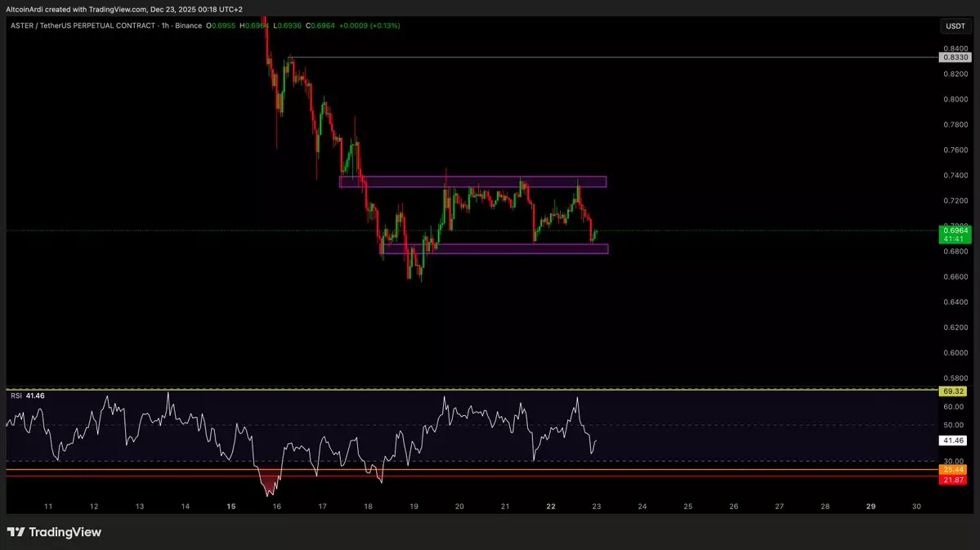Click the 1h interval text in legend

pyautogui.click(x=164, y=26)
